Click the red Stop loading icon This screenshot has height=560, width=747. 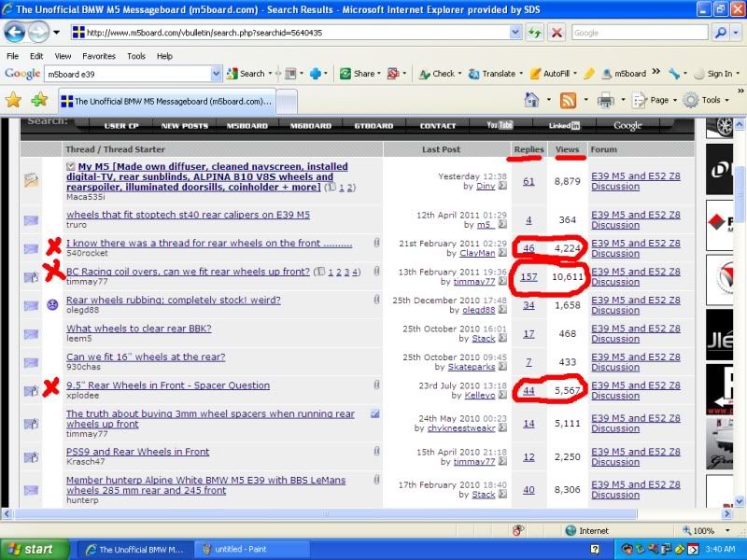[556, 33]
